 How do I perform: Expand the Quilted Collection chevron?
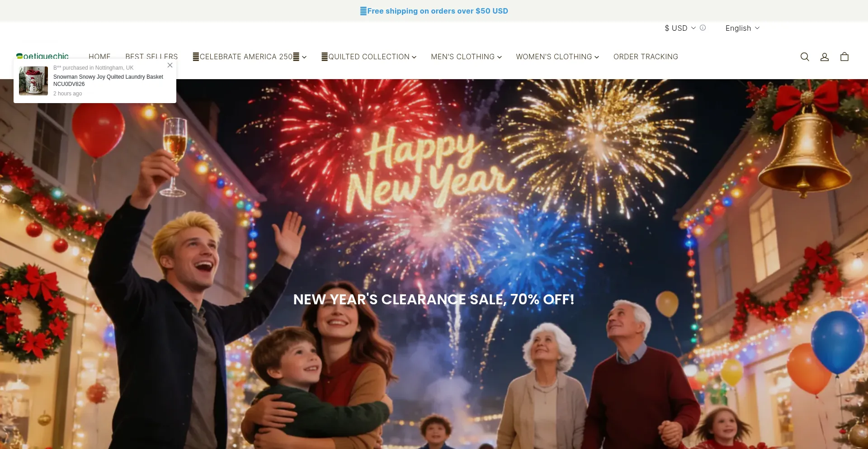click(x=414, y=57)
